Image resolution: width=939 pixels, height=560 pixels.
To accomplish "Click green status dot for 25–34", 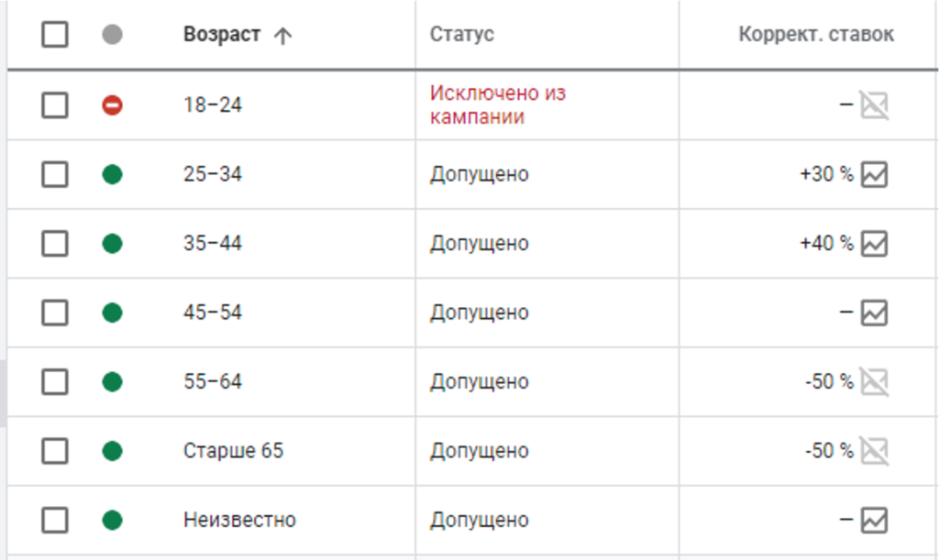I will point(112,174).
